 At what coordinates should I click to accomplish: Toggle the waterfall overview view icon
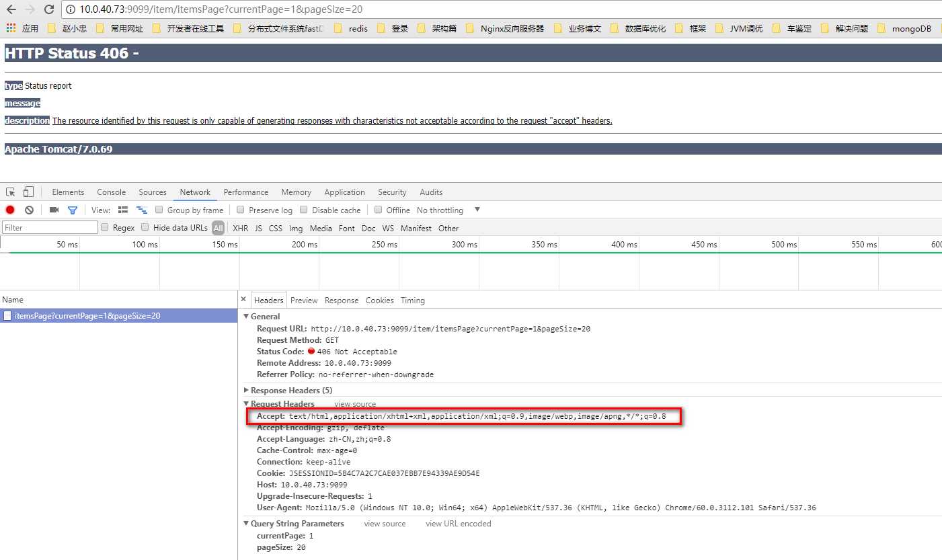[142, 210]
